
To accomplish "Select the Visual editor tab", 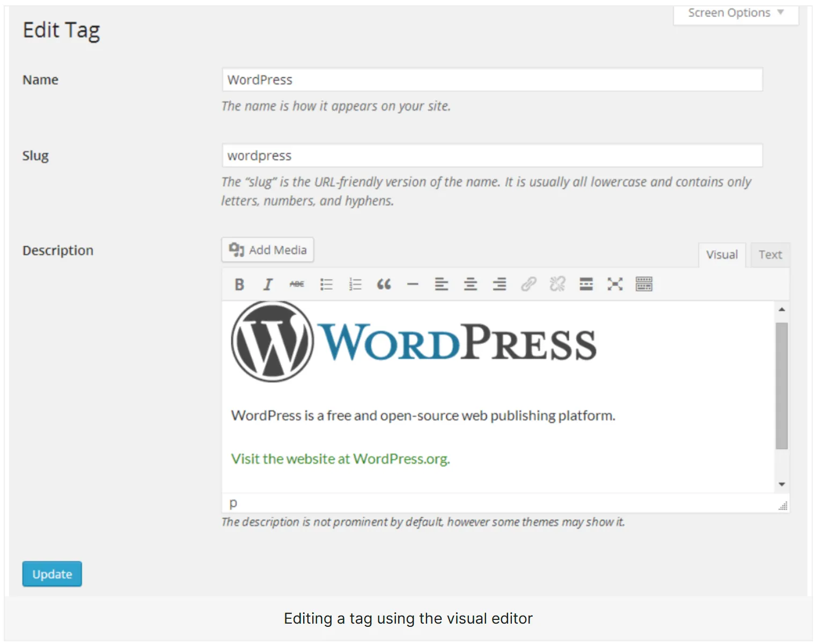I will tap(722, 255).
